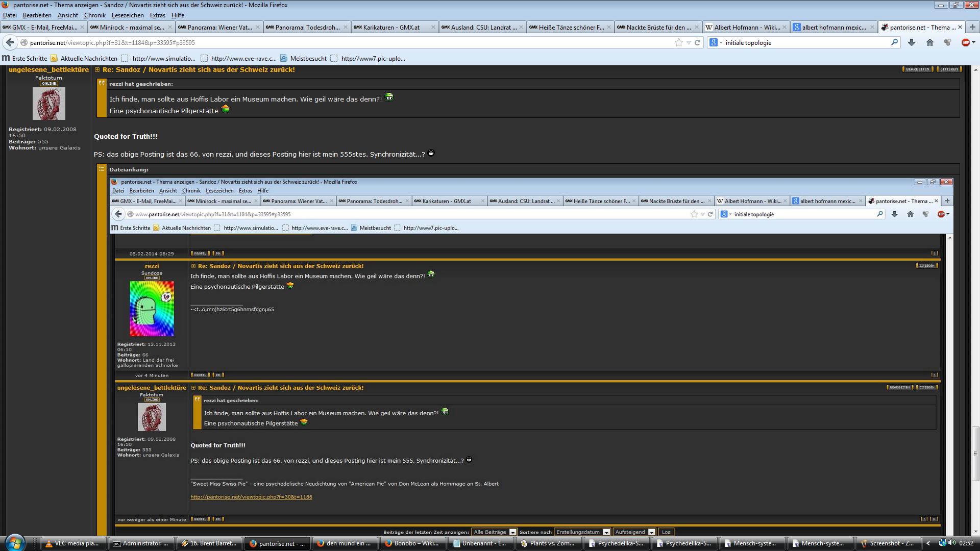Click the Adblock Plus ABP icon
980x551 pixels.
[x=965, y=42]
